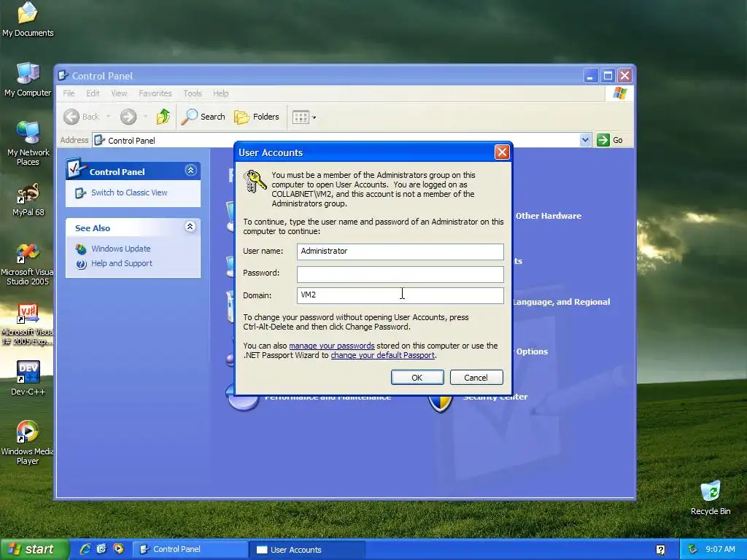Open Help and Support link
This screenshot has width=747, height=560.
pyautogui.click(x=122, y=263)
